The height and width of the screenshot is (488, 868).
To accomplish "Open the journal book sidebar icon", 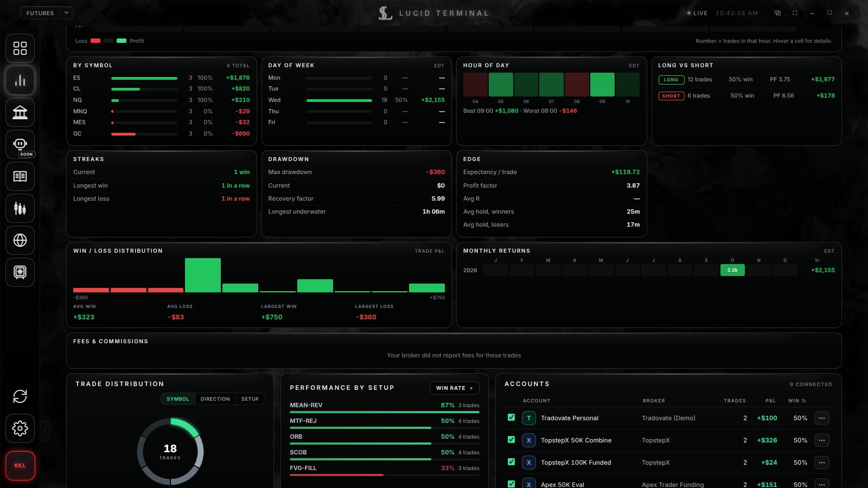I will coord(20,176).
